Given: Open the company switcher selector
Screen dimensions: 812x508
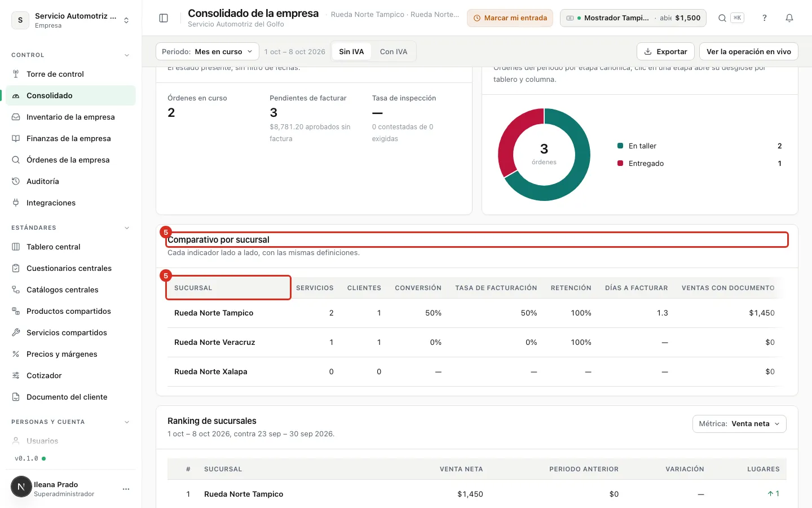Looking at the screenshot, I should tap(71, 20).
